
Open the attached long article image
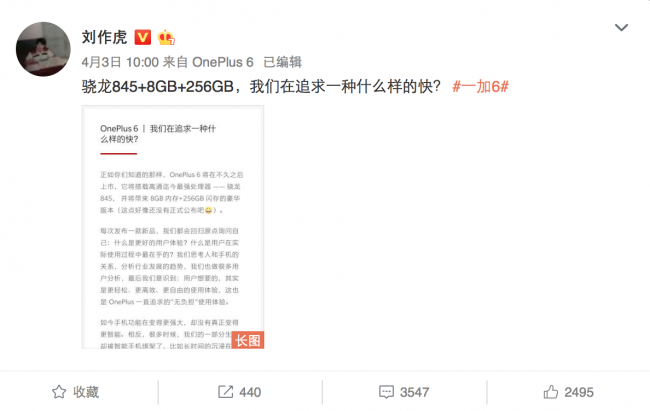(x=173, y=227)
